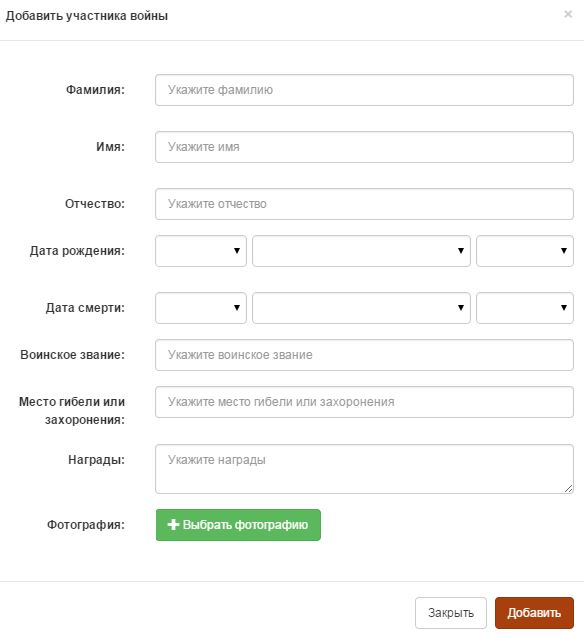Image resolution: width=584 pixels, height=638 pixels.
Task: Open the birth date year dropdown
Action: tap(525, 251)
